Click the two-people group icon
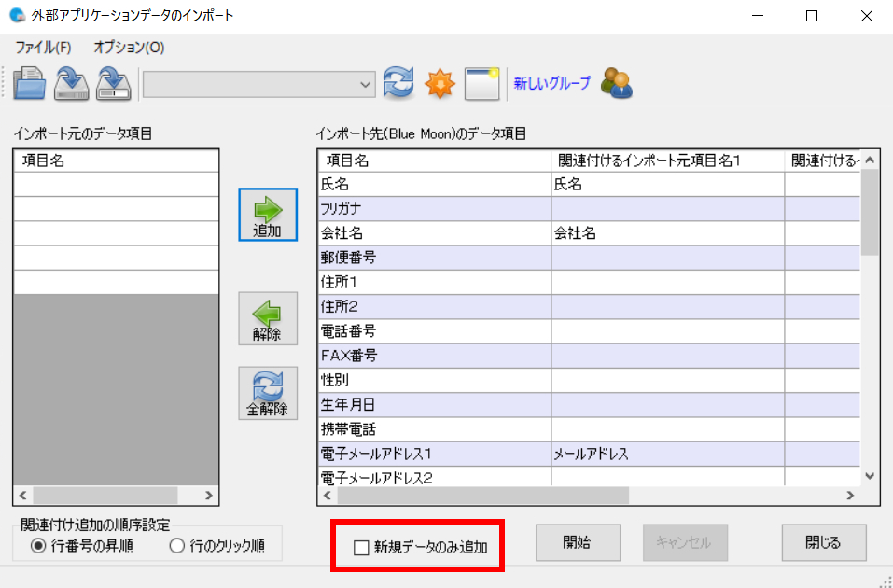Viewport: 893px width, 588px height. point(617,83)
